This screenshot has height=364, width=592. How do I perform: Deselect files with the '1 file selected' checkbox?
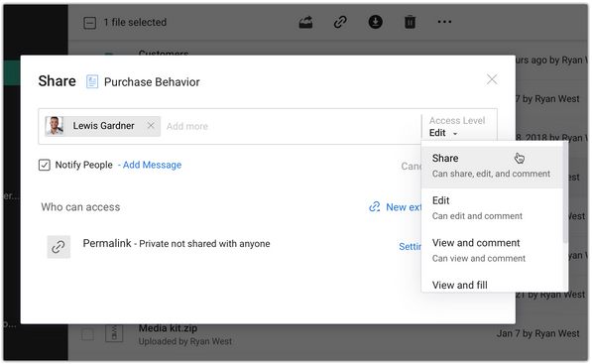(x=89, y=23)
